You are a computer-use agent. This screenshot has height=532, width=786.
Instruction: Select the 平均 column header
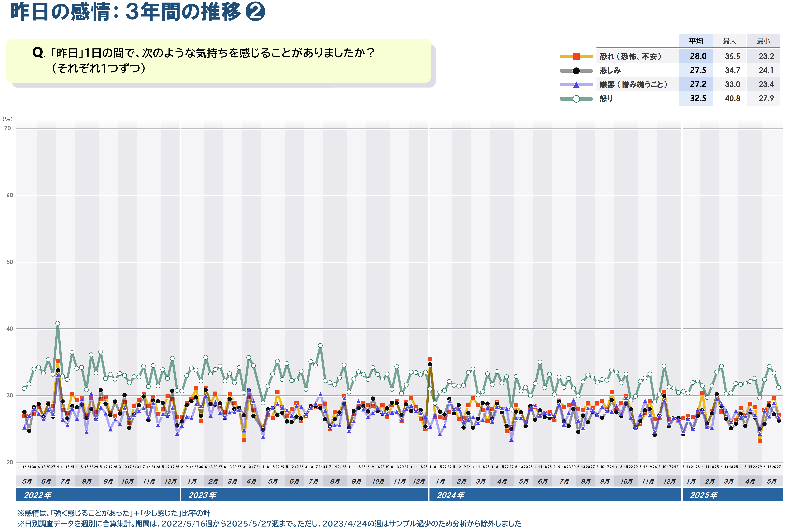coord(696,41)
